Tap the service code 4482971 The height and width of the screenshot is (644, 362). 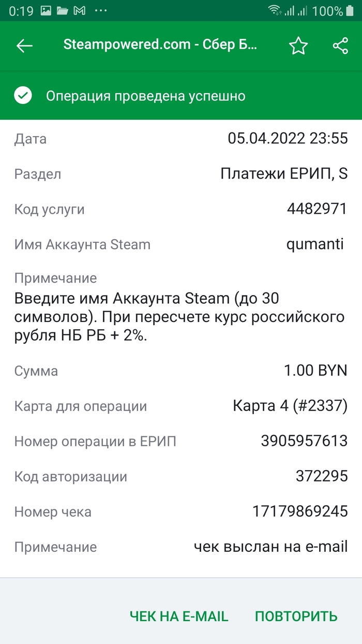(x=316, y=209)
